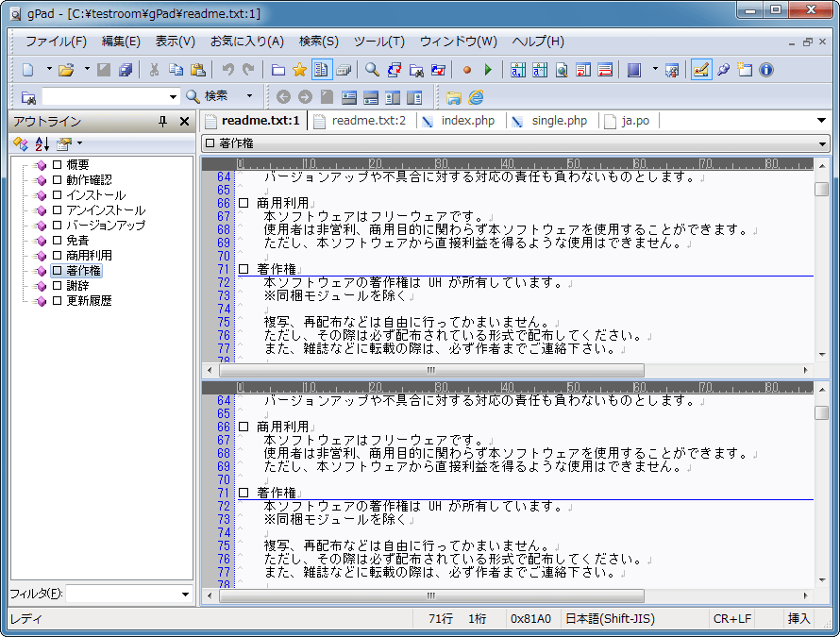The width and height of the screenshot is (840, 637).
Task: Open the ファイル(F) menu
Action: 56,42
